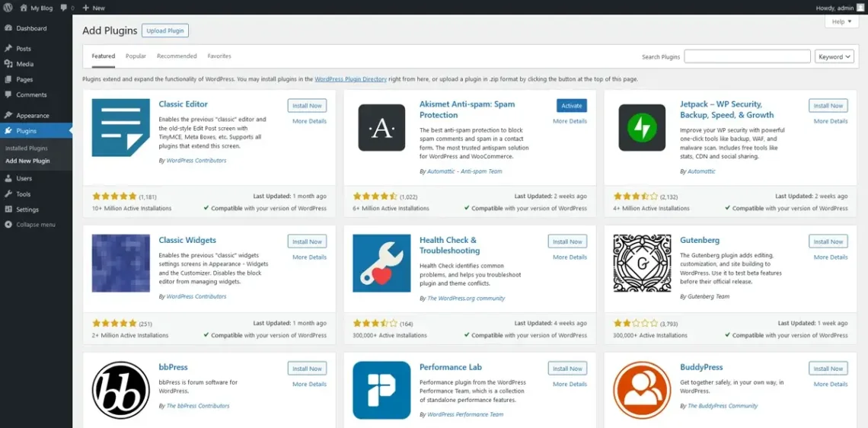Image resolution: width=868 pixels, height=428 pixels.
Task: Click the bbPress plugin logo
Action: [x=120, y=391]
